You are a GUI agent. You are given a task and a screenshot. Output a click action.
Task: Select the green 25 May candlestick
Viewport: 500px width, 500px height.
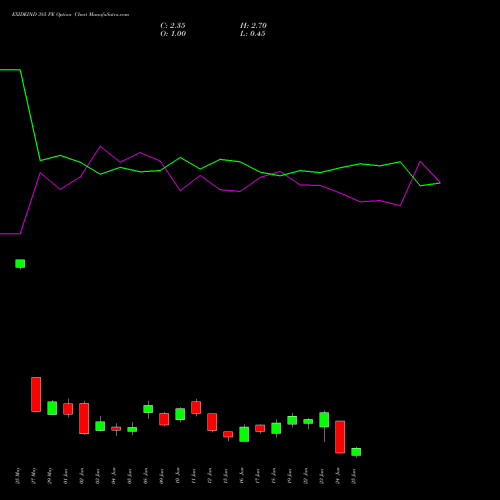tap(20, 263)
